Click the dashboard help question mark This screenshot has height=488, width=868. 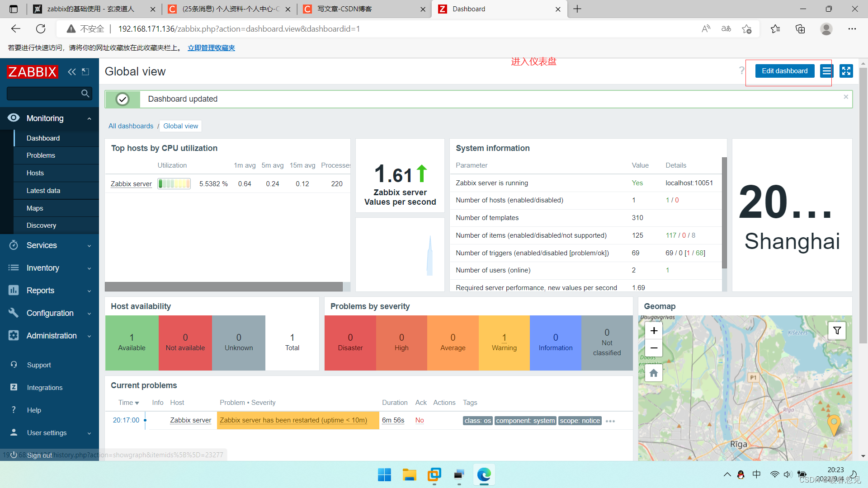pyautogui.click(x=741, y=70)
